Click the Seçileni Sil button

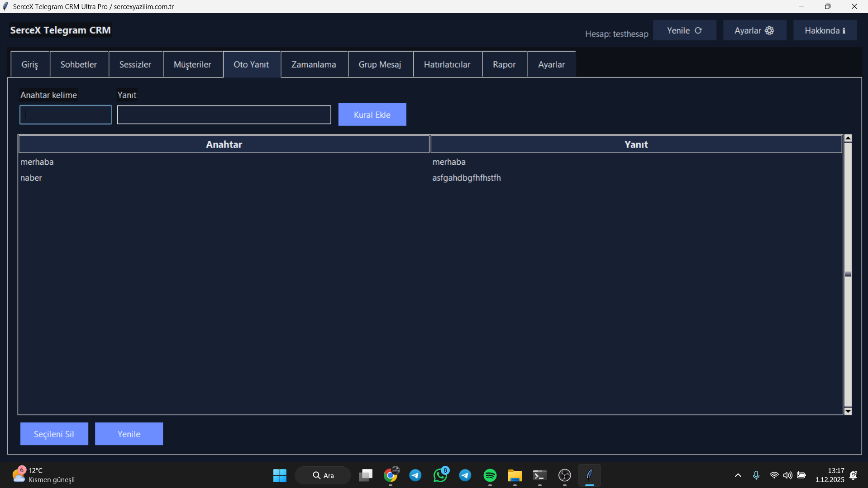click(54, 434)
